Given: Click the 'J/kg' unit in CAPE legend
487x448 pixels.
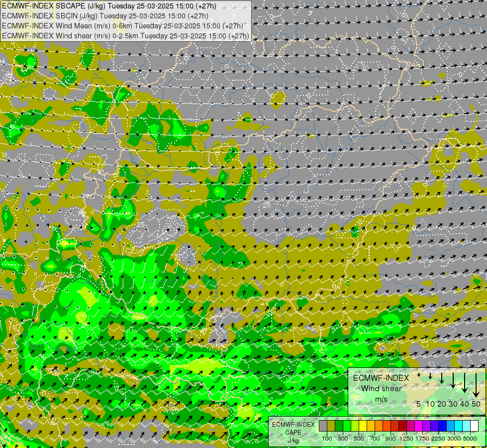Looking at the screenshot, I should (293, 441).
